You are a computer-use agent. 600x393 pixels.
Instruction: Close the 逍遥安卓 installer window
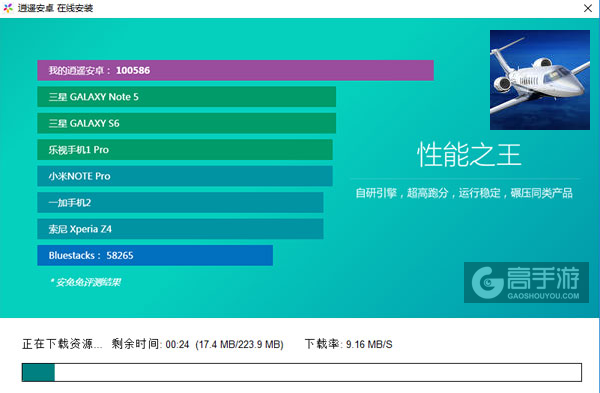pyautogui.click(x=588, y=8)
